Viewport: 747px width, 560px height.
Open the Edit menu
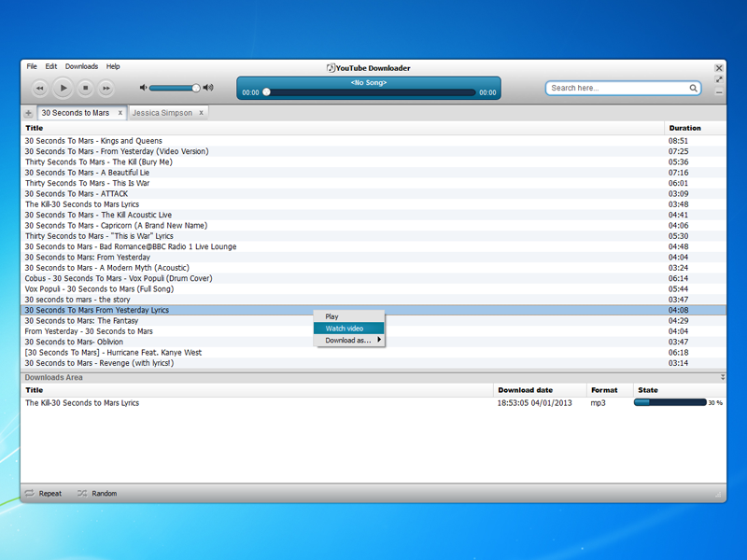coord(51,66)
